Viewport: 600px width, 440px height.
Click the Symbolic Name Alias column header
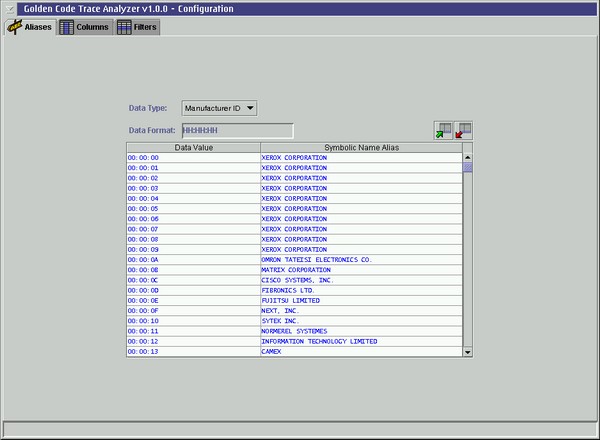362,148
